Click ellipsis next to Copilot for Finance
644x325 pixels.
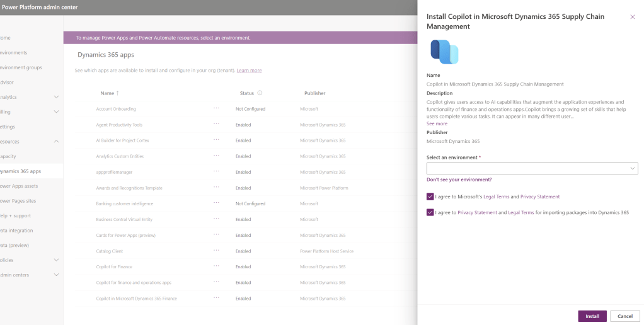(216, 266)
